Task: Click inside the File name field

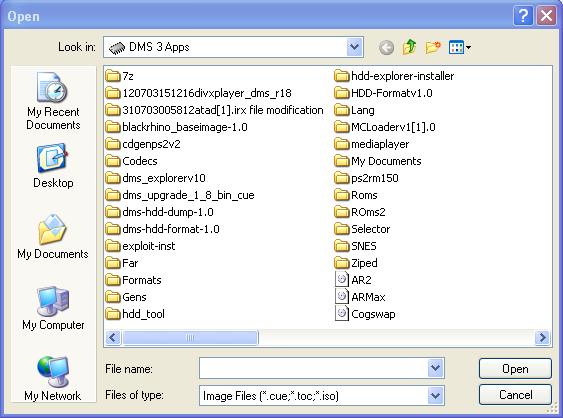Action: (x=313, y=368)
